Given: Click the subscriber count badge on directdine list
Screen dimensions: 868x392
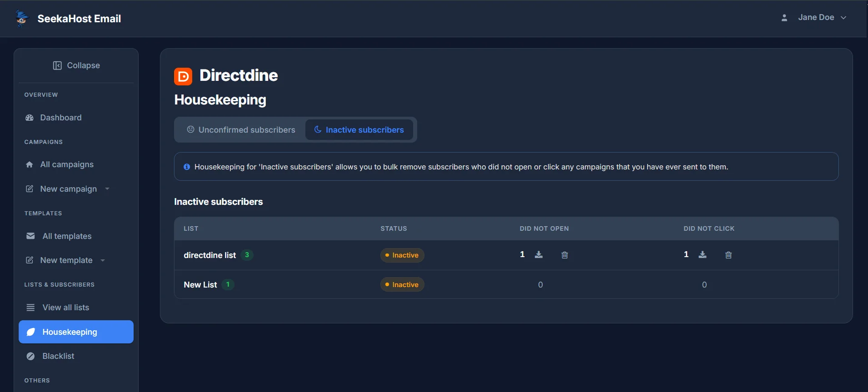Looking at the screenshot, I should [x=247, y=255].
